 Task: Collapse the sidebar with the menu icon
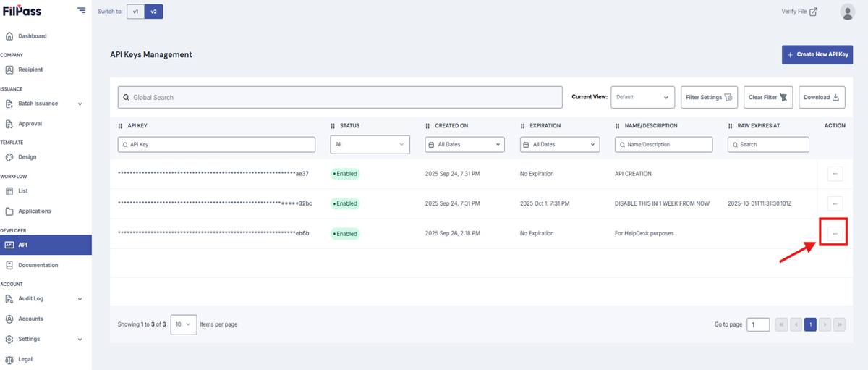point(81,11)
